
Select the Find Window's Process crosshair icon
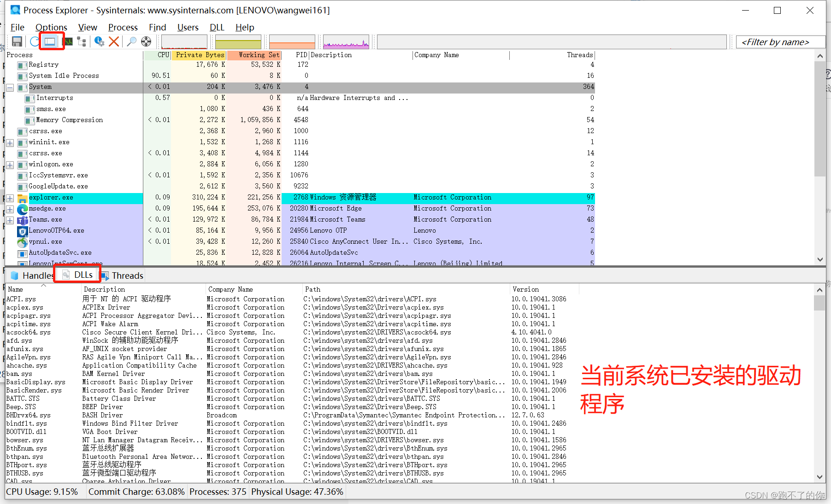pyautogui.click(x=146, y=41)
